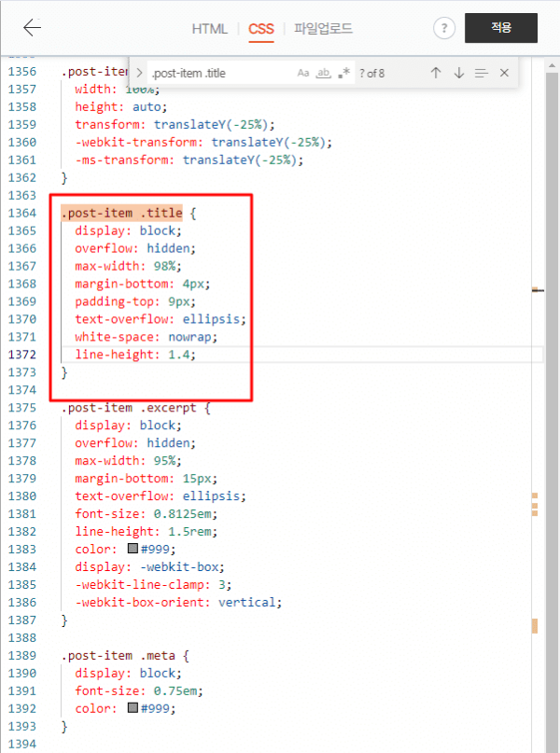Click line number 1389 in gutter
The image size is (560, 753).
pos(22,656)
